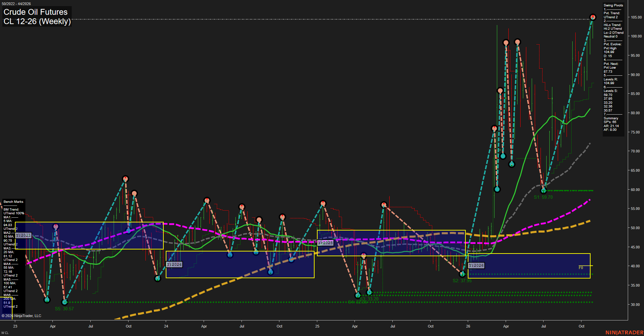The width and height of the screenshot is (644, 336).
Task: Select the 24 year label on time axis
Action: tap(166, 326)
